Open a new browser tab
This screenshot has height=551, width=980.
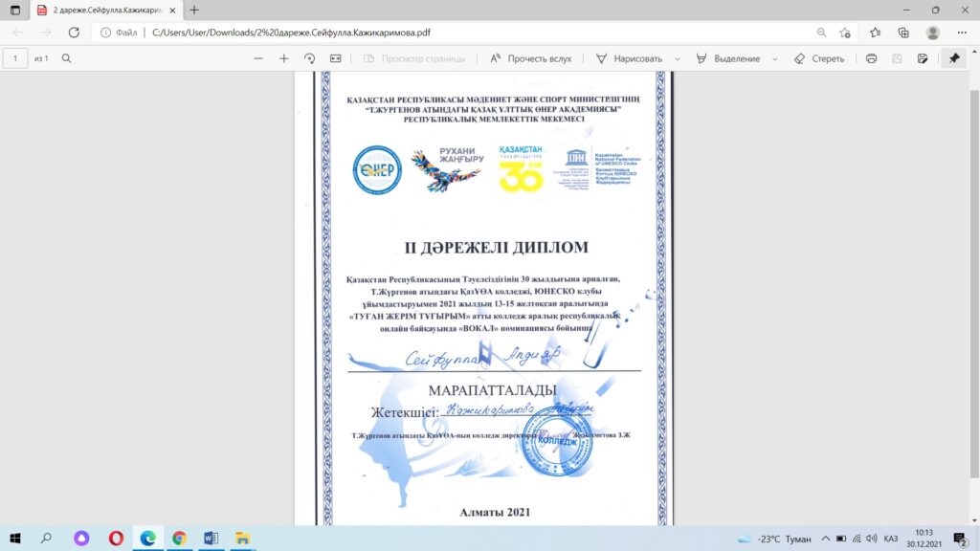point(194,10)
